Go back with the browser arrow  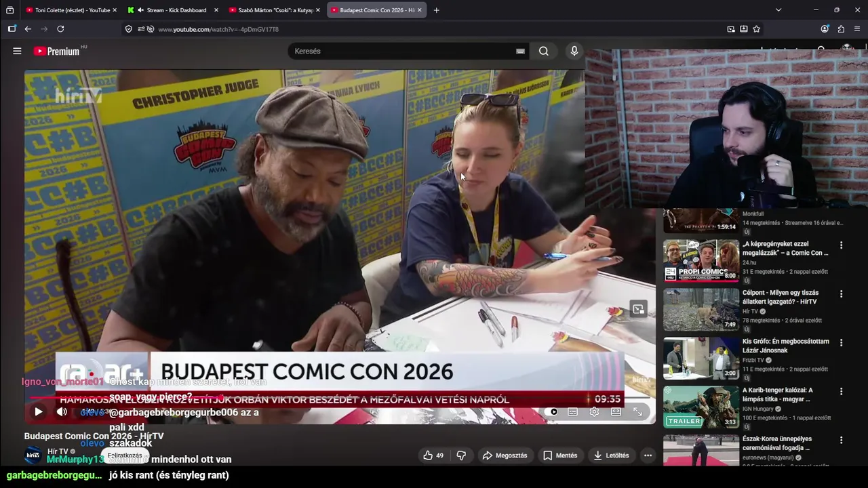click(x=28, y=29)
